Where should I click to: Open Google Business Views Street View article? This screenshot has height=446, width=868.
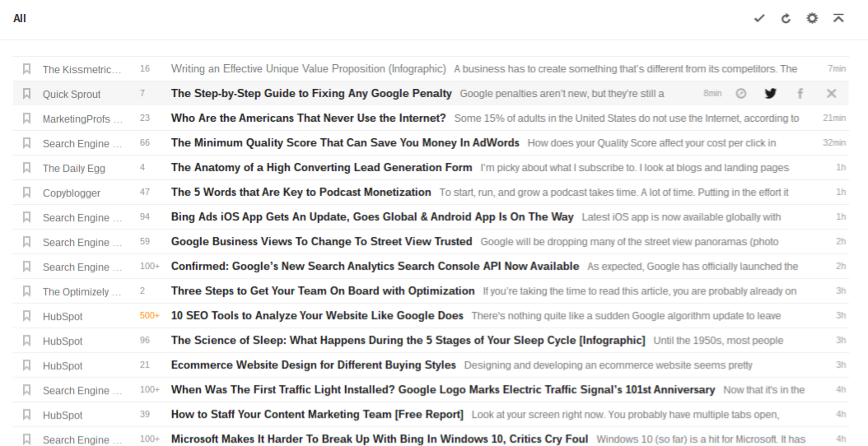322,242
